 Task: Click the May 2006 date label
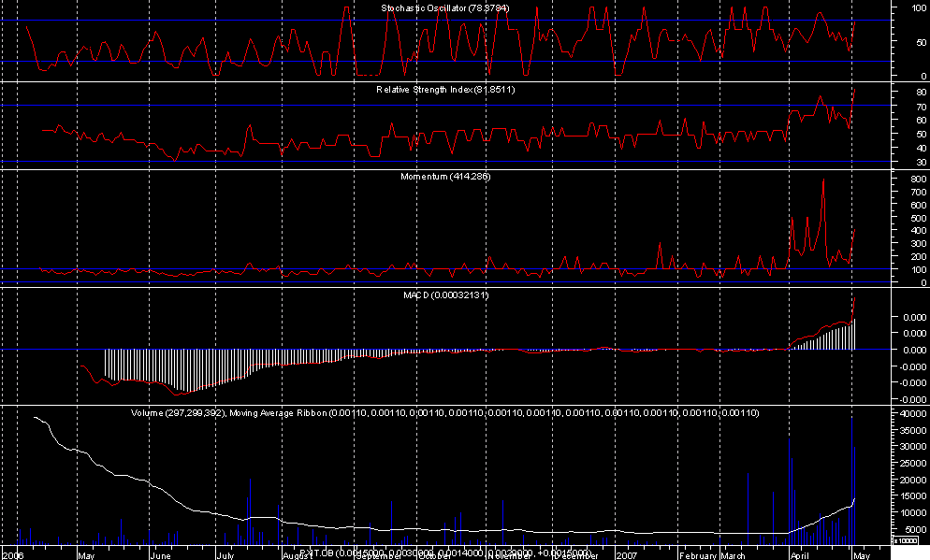coord(87,554)
